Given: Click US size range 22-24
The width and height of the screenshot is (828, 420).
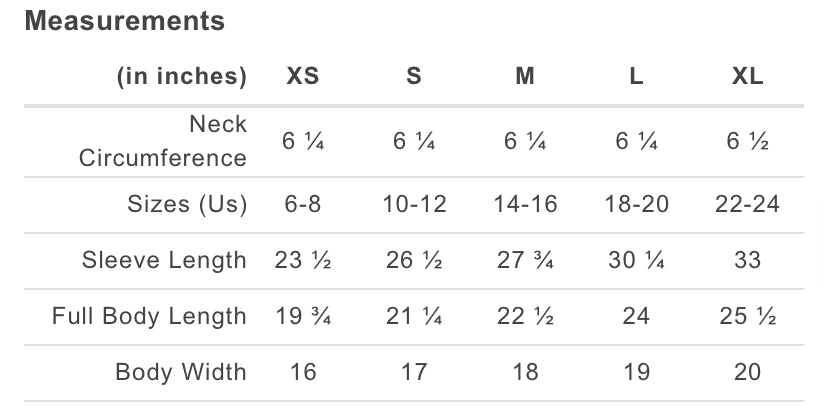Looking at the screenshot, I should click(747, 204).
